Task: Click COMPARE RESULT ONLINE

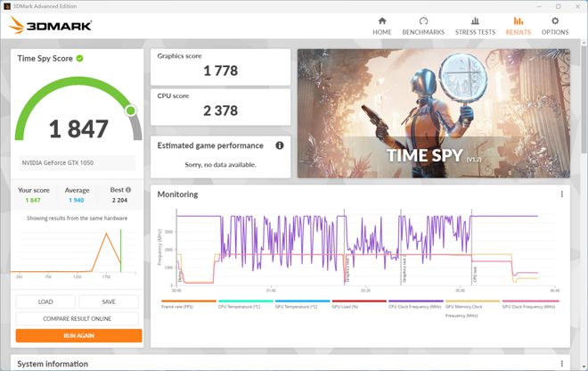Action: click(x=78, y=318)
